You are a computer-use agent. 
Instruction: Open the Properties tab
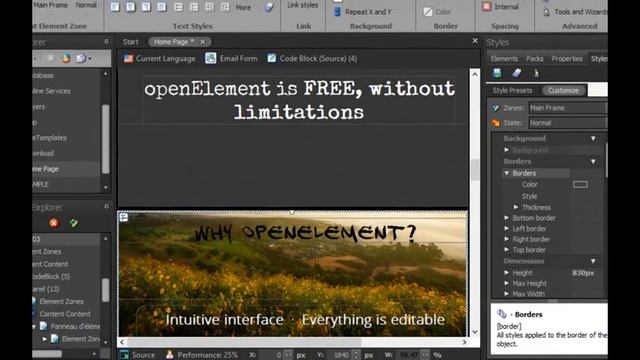click(x=567, y=59)
